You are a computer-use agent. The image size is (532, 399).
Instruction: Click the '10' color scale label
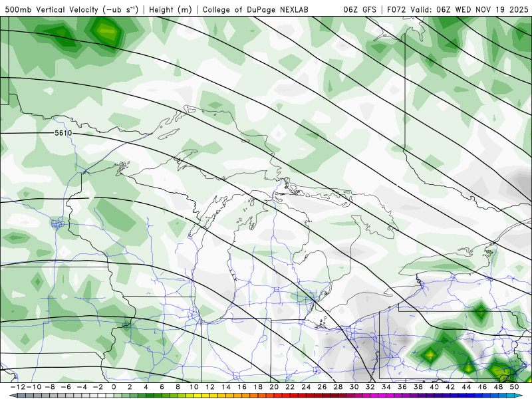pos(194,387)
